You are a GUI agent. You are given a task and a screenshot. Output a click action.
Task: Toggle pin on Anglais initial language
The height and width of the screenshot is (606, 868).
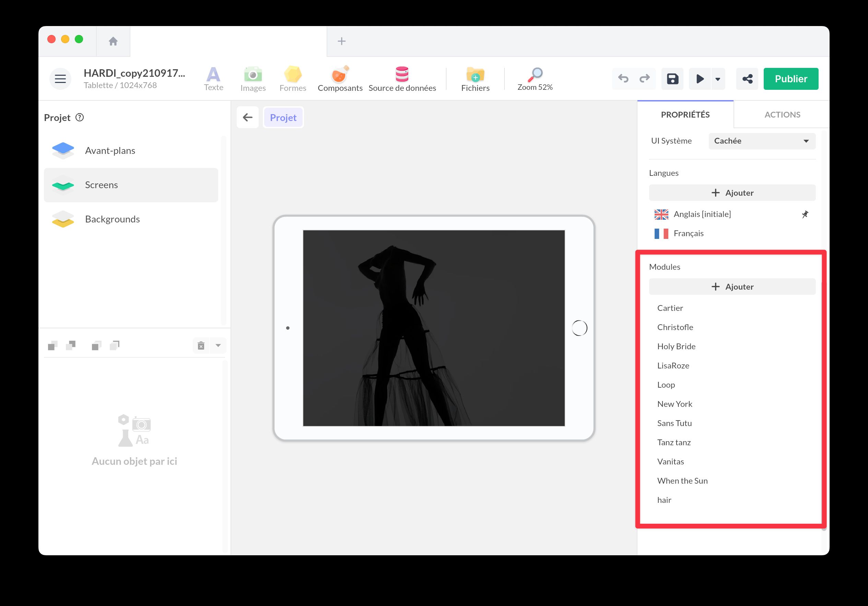[805, 214]
